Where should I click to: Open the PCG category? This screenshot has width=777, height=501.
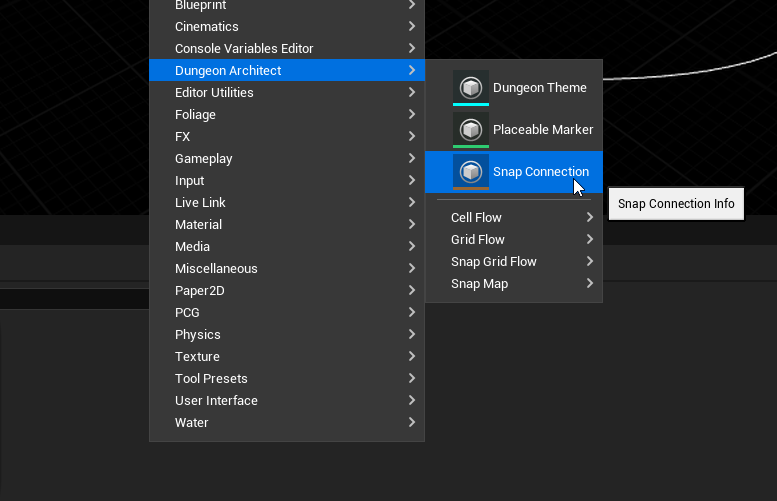click(x=287, y=312)
